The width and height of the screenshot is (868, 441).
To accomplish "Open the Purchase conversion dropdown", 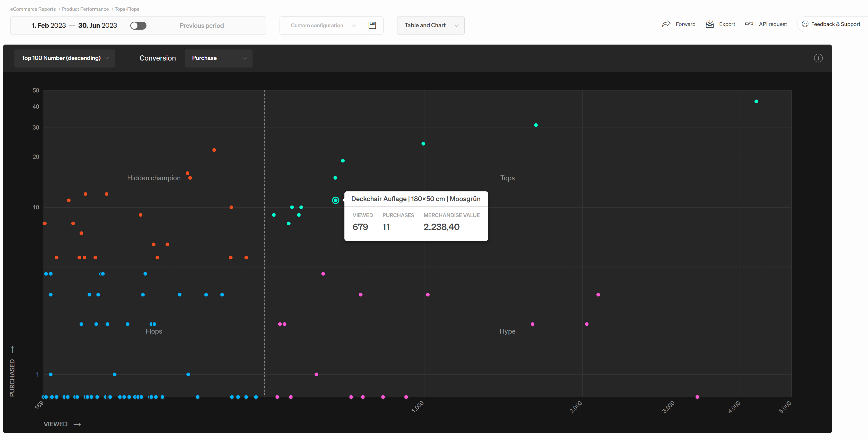I will [x=219, y=58].
